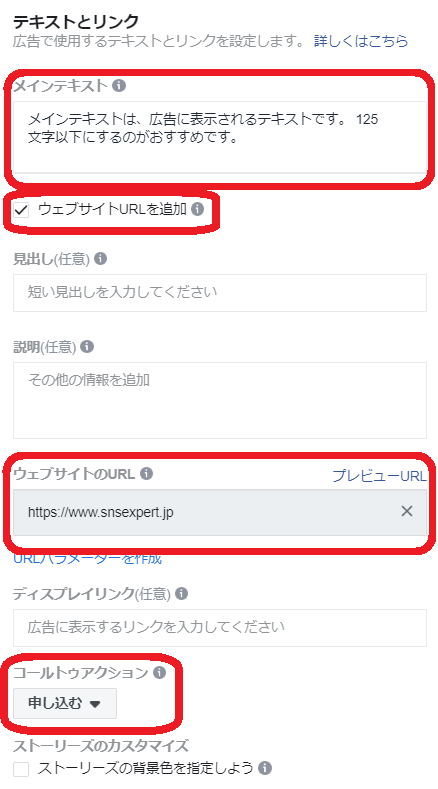Open info icon for ディスプレイリンク(任意)
Viewport: 438px width, 789px height.
tap(181, 594)
